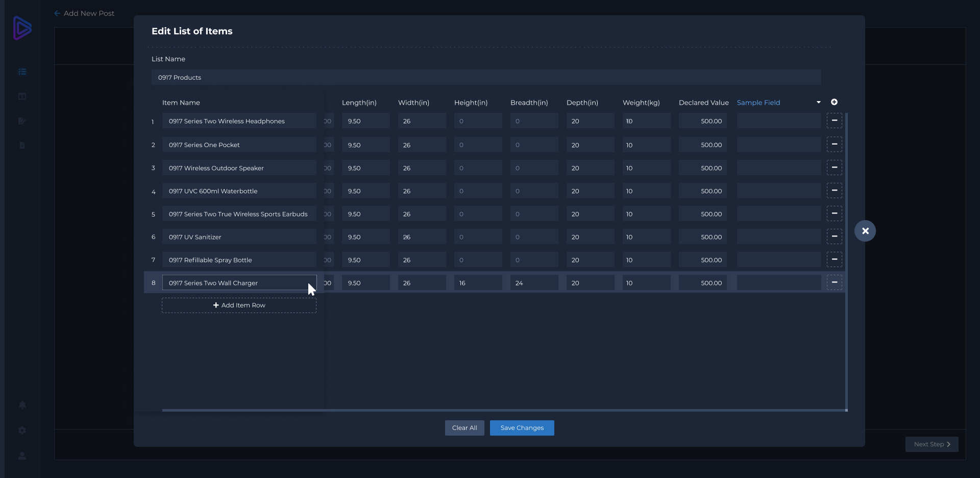Screen dimensions: 980x478
Task: Edit Width 26 for Series One Pocket row
Action: (422, 145)
